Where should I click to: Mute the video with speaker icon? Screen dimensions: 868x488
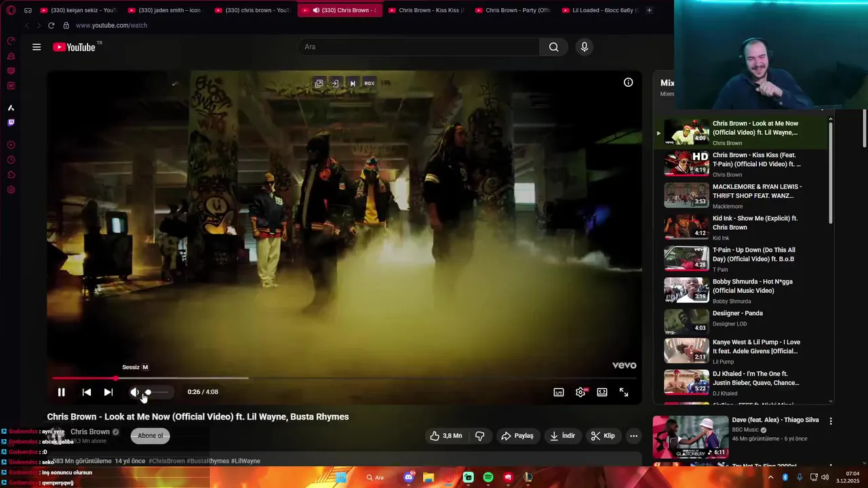pos(134,392)
